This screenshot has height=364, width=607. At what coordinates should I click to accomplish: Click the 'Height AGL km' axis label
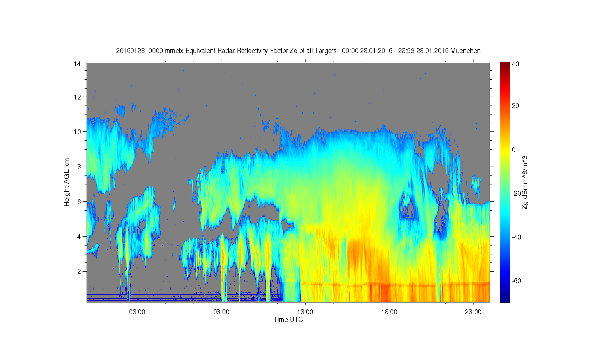point(67,182)
